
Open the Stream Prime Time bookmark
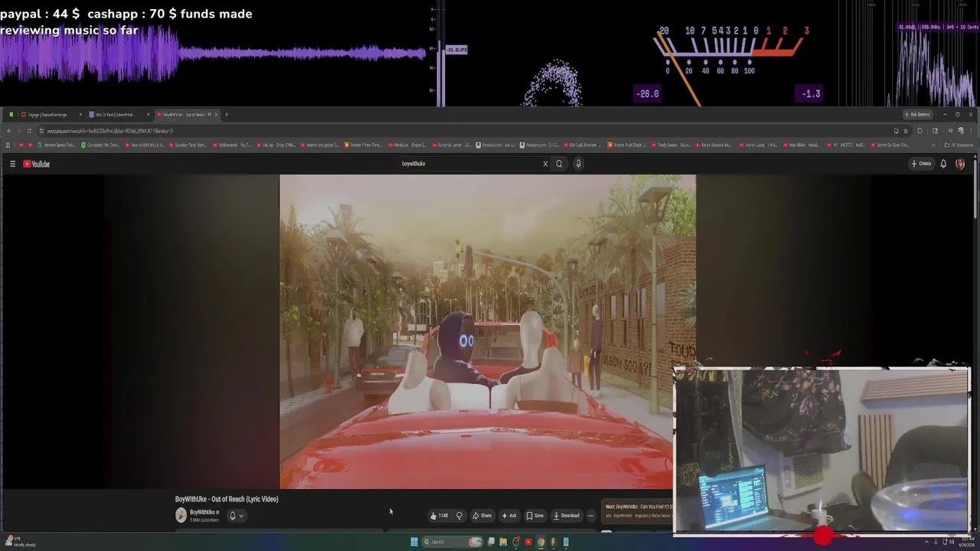tap(364, 145)
